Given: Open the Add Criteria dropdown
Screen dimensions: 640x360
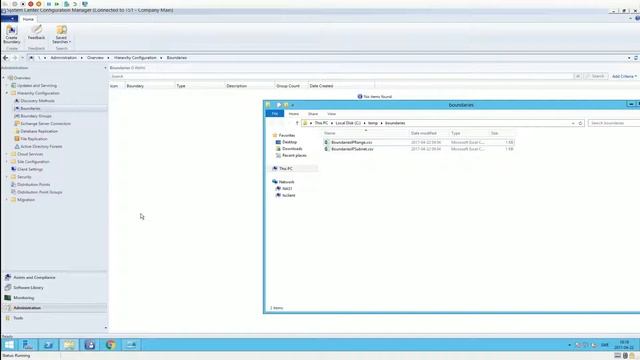Looking at the screenshot, I should pyautogui.click(x=624, y=76).
